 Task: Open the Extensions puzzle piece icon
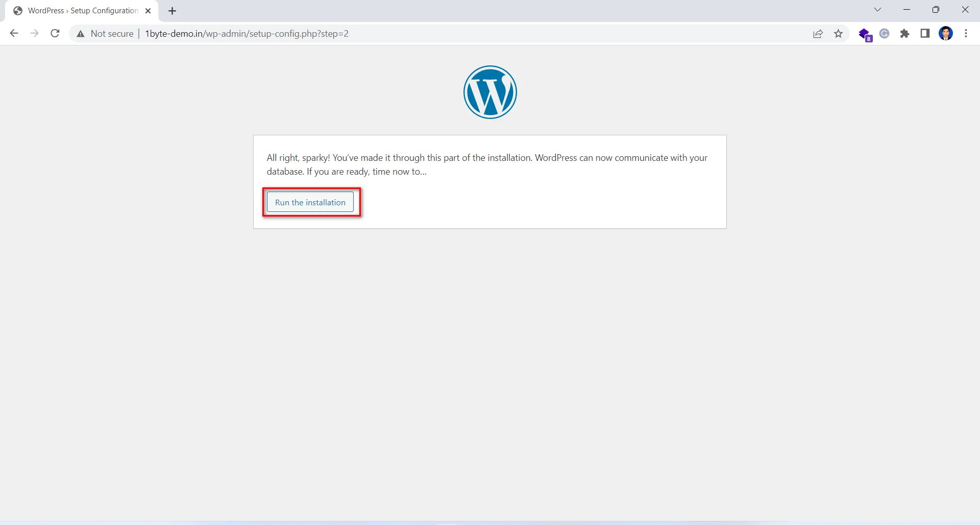coord(905,33)
